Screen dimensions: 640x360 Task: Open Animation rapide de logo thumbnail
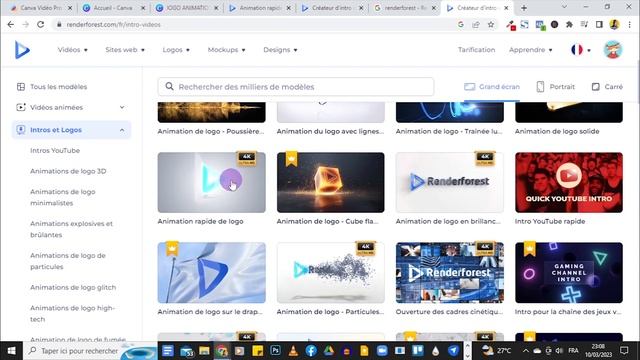point(211,182)
